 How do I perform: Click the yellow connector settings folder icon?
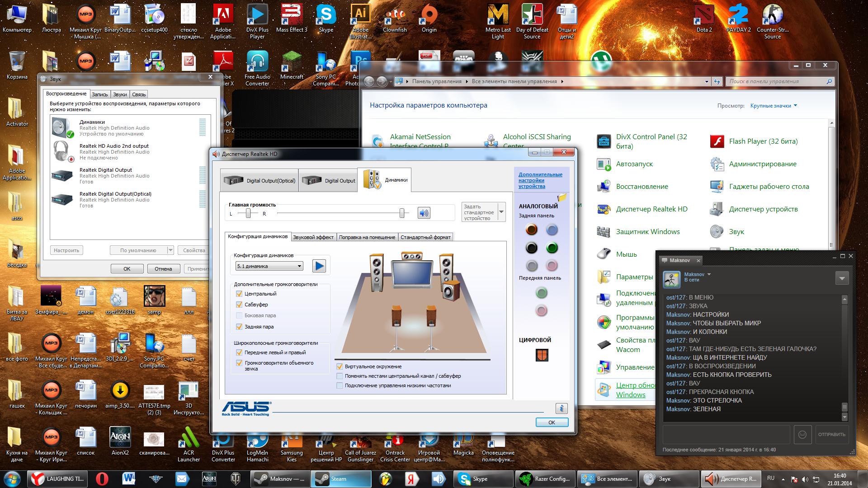pyautogui.click(x=562, y=197)
